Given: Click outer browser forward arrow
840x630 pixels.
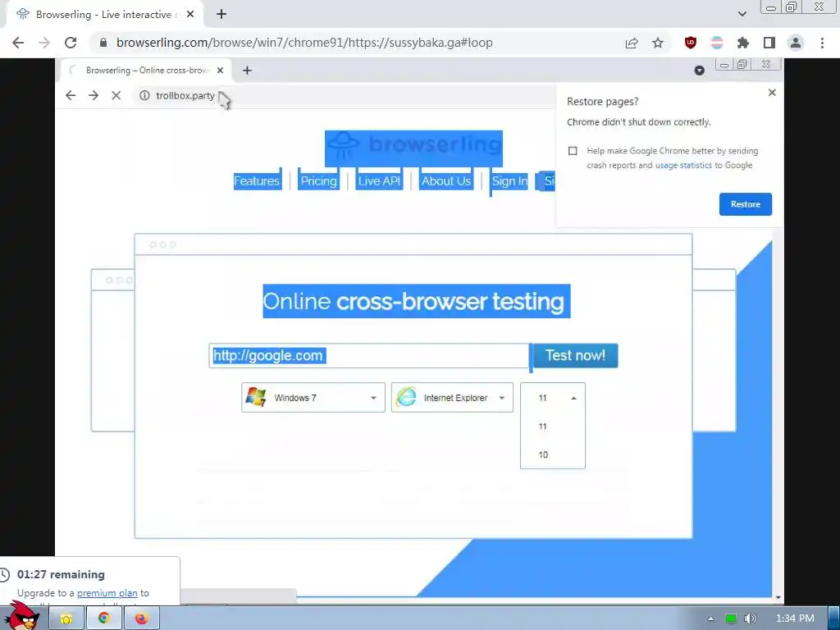Looking at the screenshot, I should (x=44, y=43).
